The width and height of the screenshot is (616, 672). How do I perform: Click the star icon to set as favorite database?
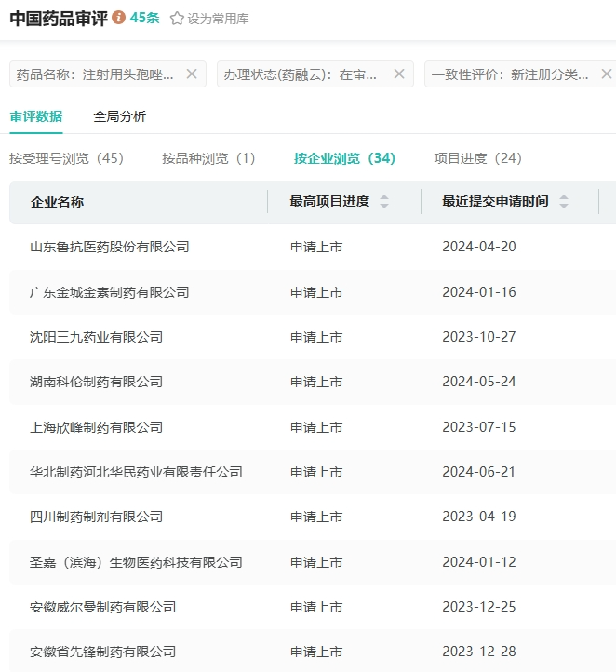[x=177, y=19]
